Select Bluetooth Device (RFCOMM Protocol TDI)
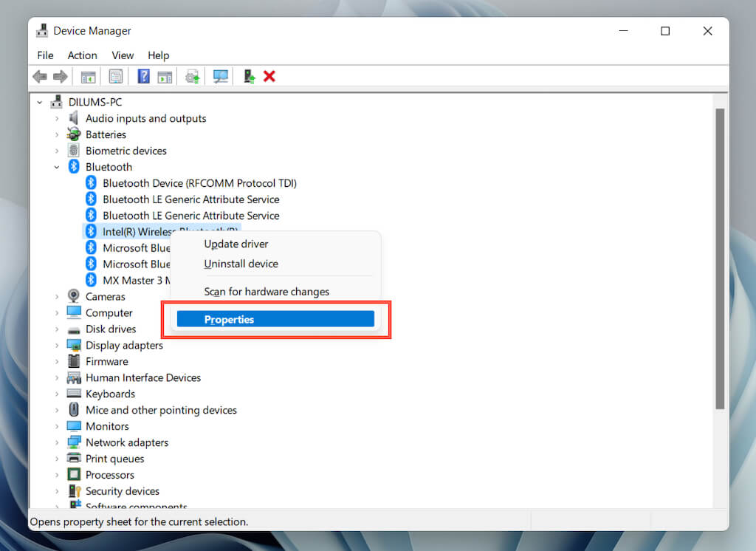The height and width of the screenshot is (551, 756). pyautogui.click(x=199, y=183)
